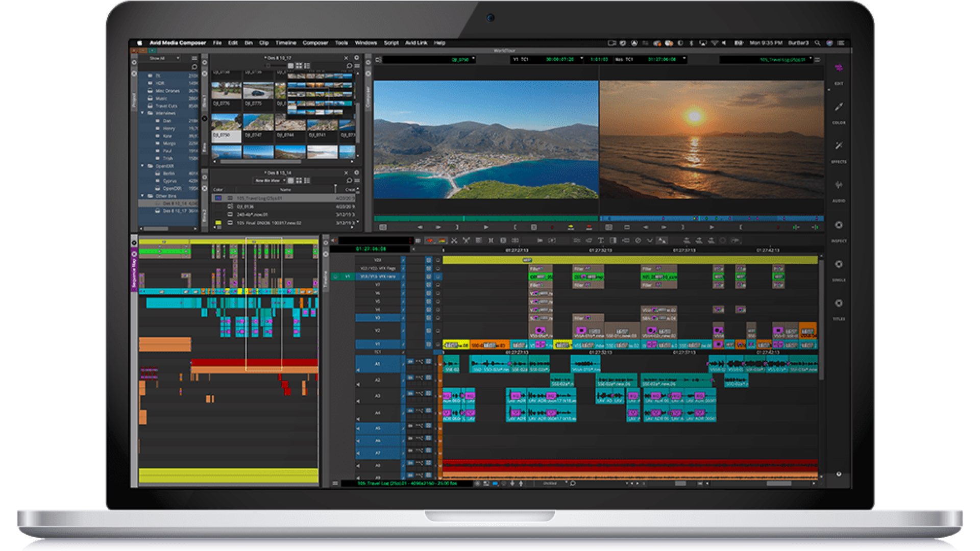The image size is (980, 551).
Task: Open macOS Notification Center icon
Action: pyautogui.click(x=841, y=43)
